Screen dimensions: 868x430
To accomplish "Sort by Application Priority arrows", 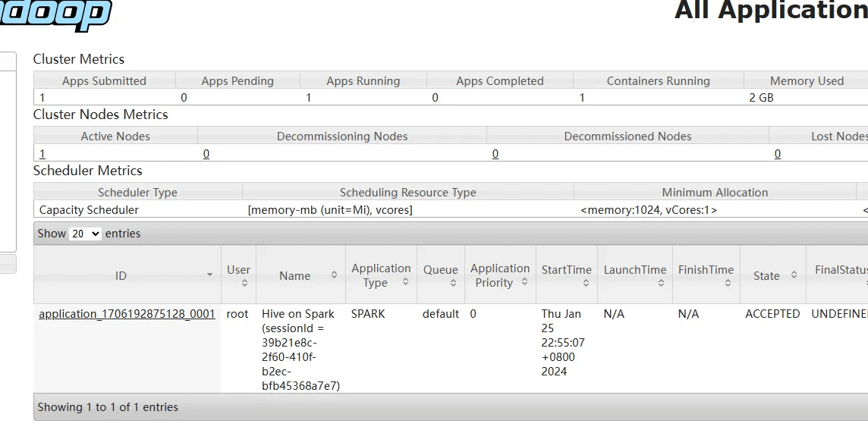I will [x=523, y=282].
